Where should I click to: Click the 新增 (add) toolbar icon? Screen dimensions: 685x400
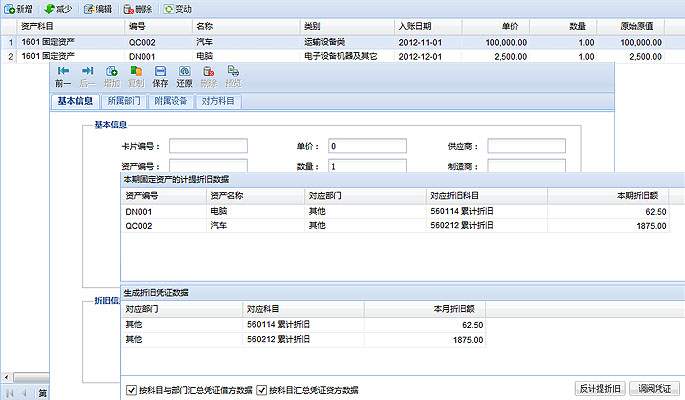click(9, 8)
